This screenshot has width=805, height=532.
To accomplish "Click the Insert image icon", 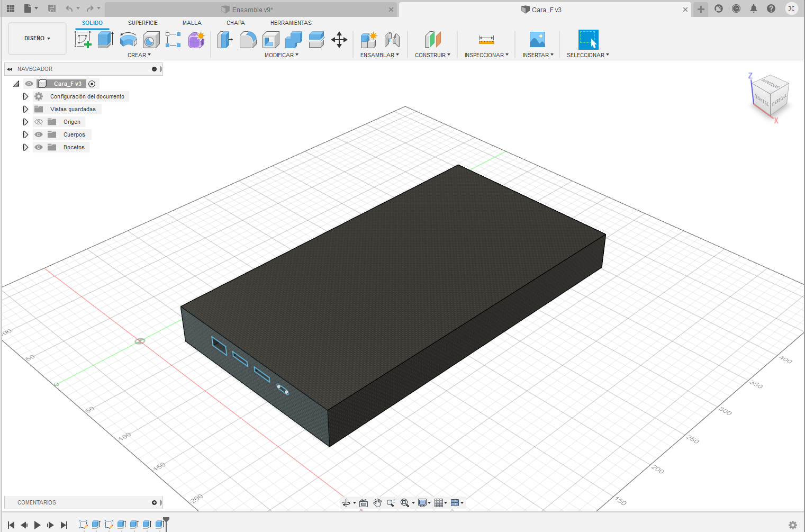I will [x=537, y=40].
